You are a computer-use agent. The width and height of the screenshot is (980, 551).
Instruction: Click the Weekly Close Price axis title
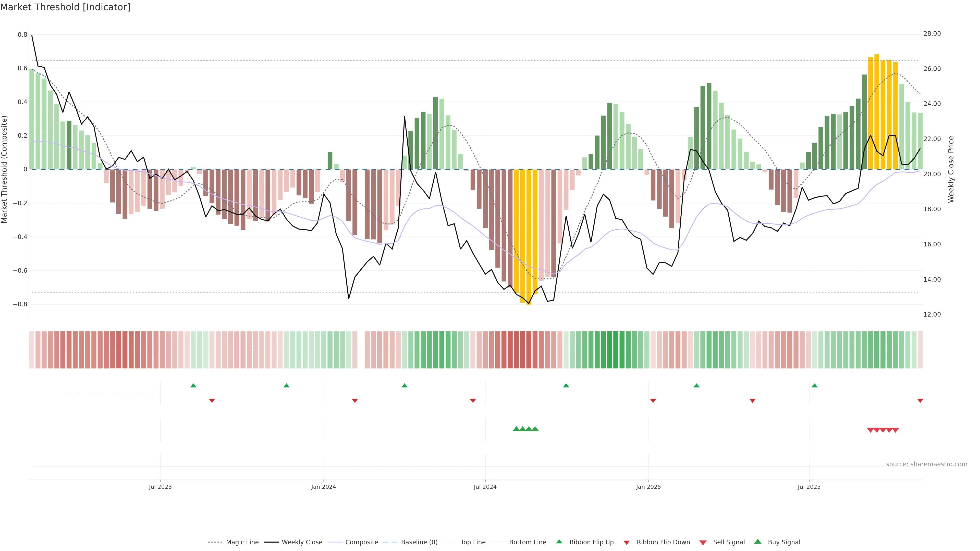(x=951, y=169)
